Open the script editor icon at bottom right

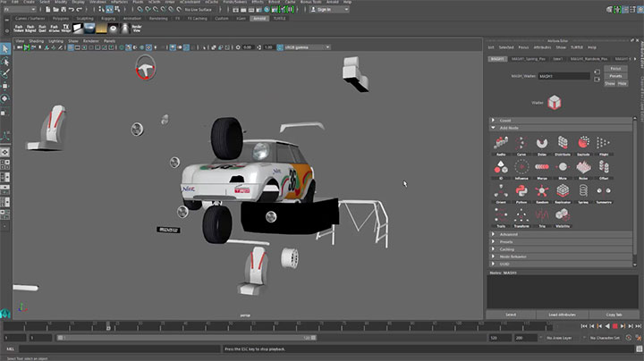tap(639, 348)
